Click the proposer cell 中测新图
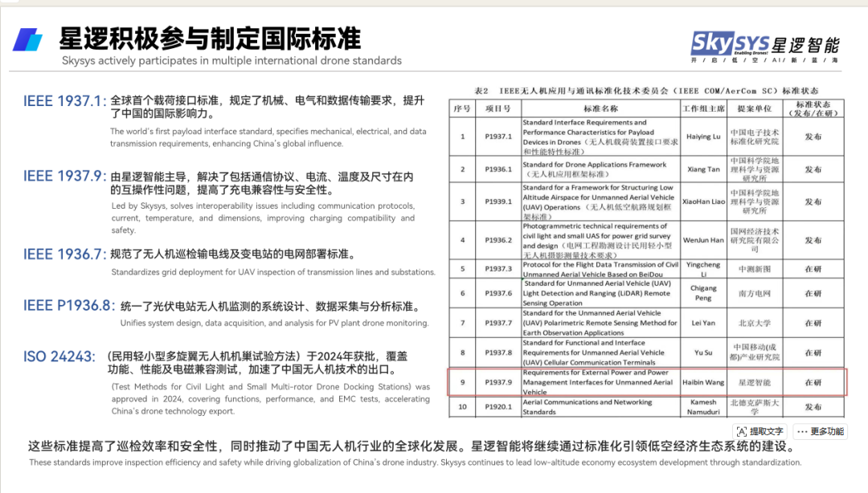The height and width of the screenshot is (493, 868). 754,269
